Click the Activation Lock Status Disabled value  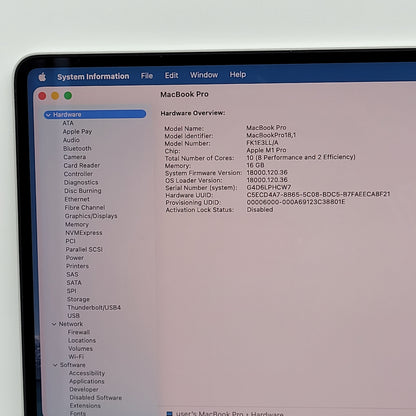[260, 210]
